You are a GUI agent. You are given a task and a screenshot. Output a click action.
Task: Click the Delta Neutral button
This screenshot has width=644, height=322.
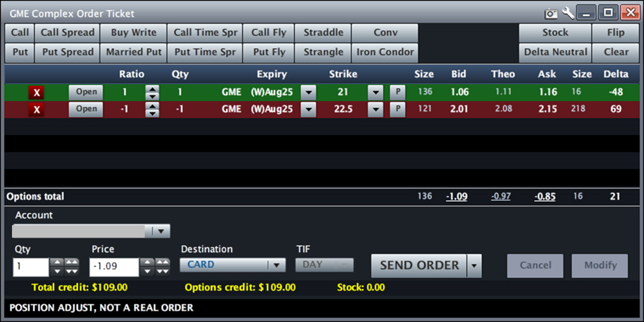[555, 53]
